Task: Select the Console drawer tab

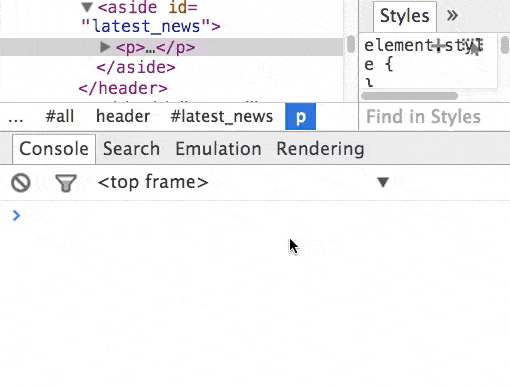Action: pos(54,149)
